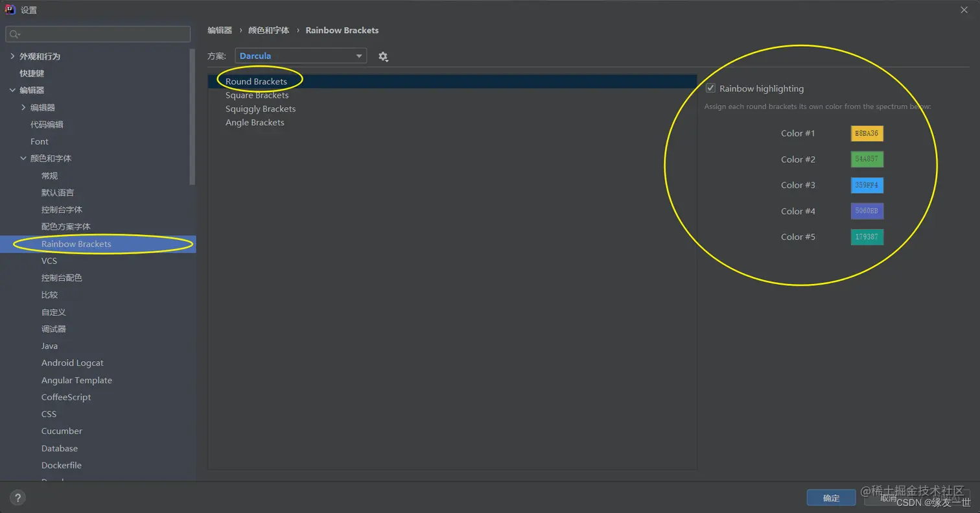
Task: Collapse the 颜色和字体 tree node
Action: 23,158
